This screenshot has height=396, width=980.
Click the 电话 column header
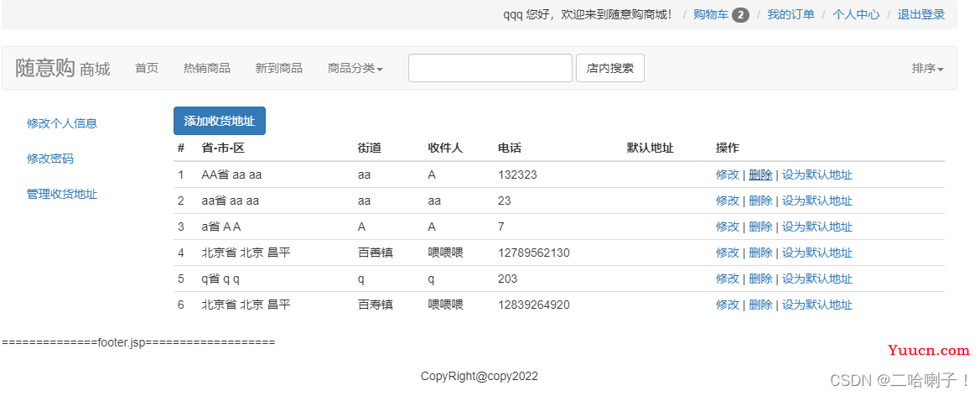[510, 148]
